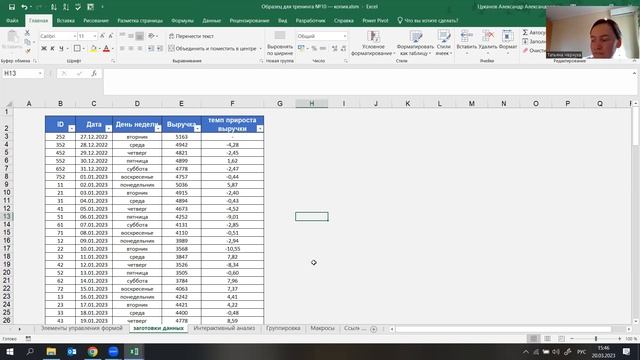Screen dimensions: 640x360
Task: Activate Format Painter brush
Action: [27, 51]
